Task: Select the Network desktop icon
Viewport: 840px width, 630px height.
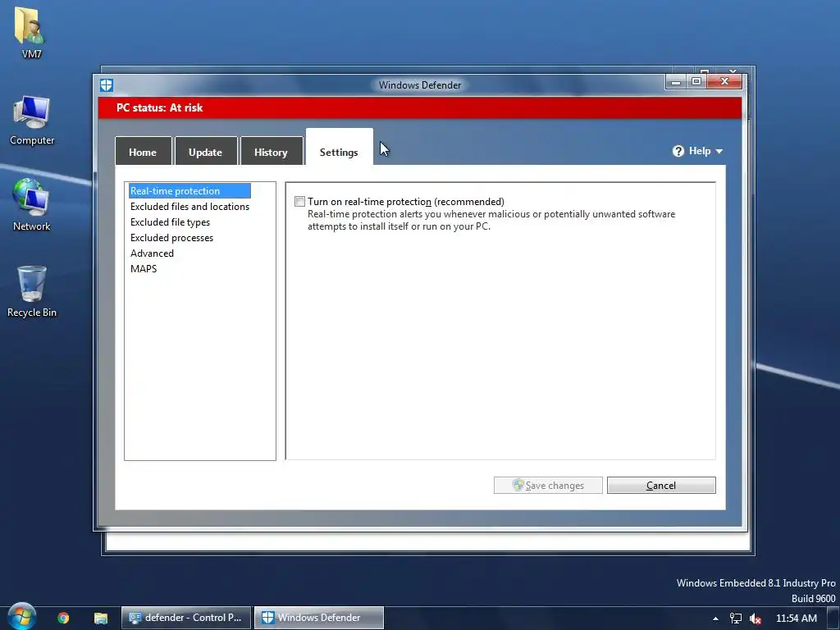Action: point(32,205)
